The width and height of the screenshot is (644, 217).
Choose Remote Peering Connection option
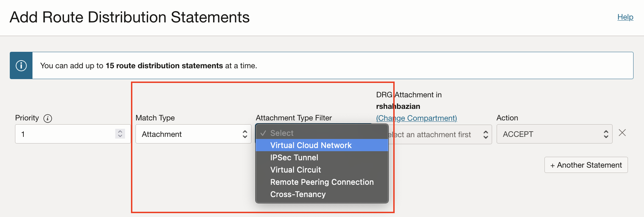[x=322, y=182]
